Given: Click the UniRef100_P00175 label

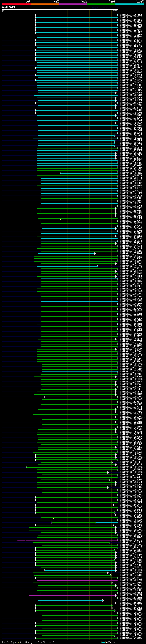Looking at the screenshot, I should tap(131, 339).
